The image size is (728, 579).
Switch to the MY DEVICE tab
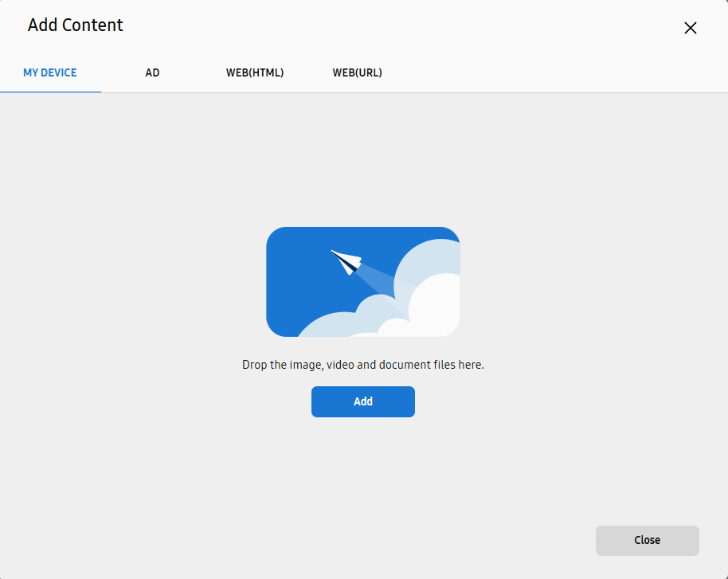(50, 73)
